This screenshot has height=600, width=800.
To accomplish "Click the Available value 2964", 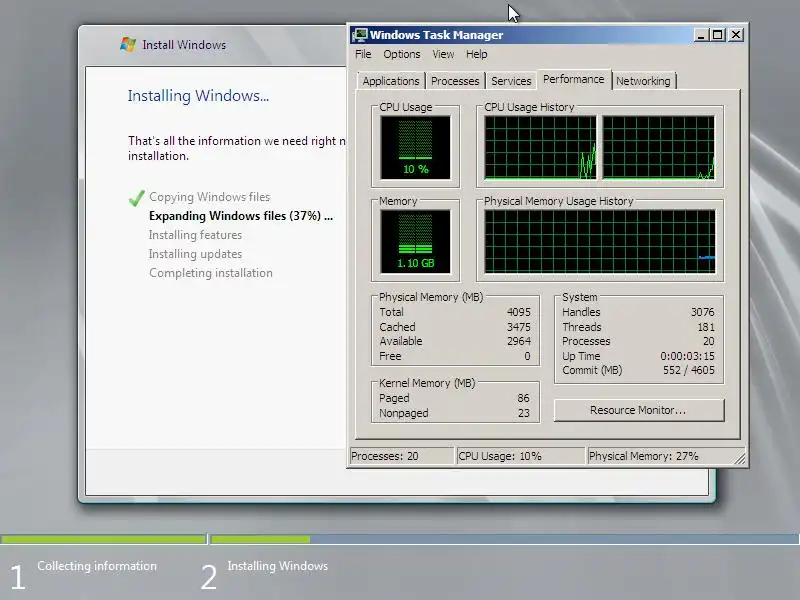I will (519, 341).
